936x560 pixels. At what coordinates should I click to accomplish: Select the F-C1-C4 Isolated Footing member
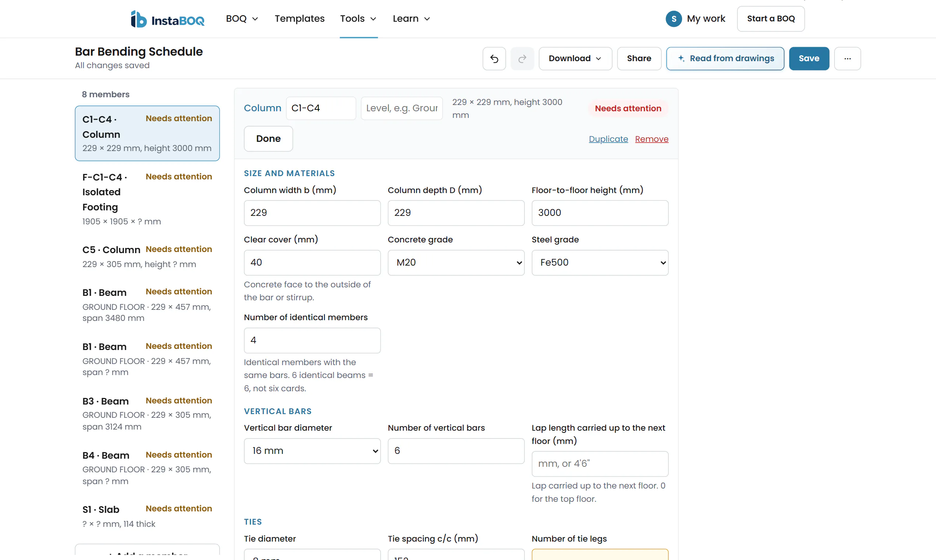[x=147, y=199]
